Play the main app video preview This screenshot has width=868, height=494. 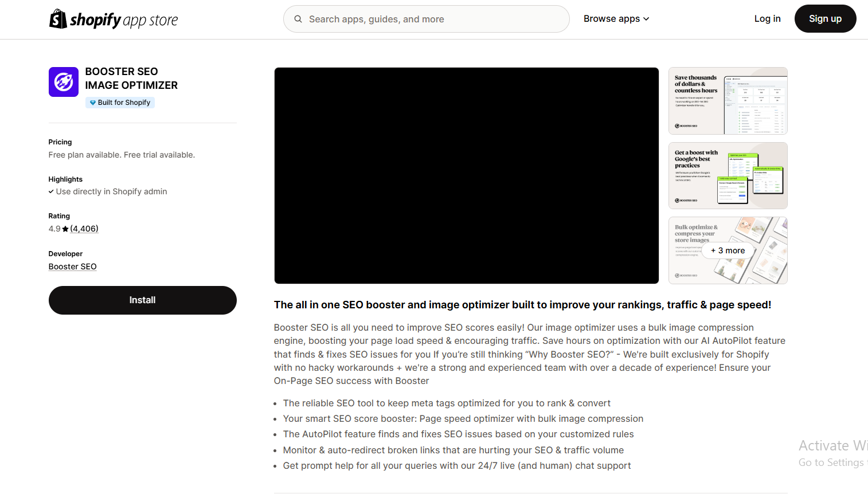pyautogui.click(x=467, y=175)
